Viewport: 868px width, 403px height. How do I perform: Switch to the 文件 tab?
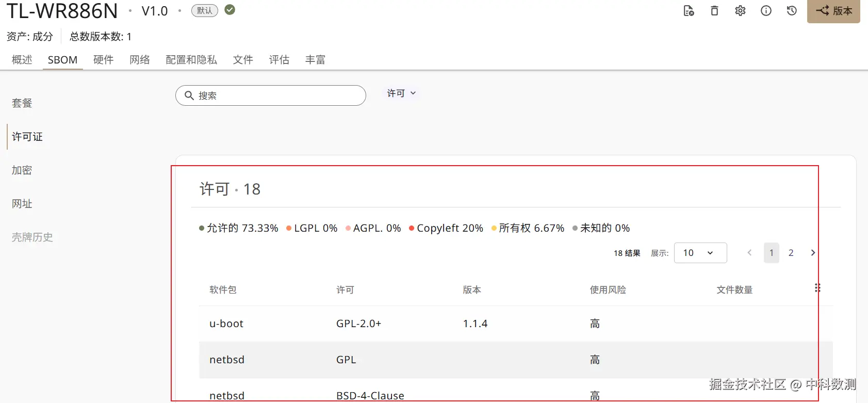point(243,60)
